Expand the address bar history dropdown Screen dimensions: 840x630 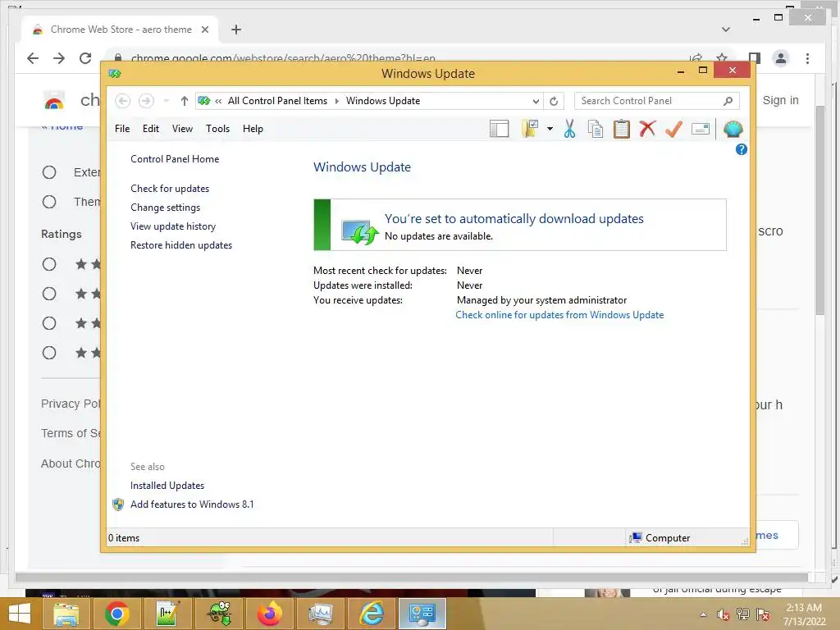[x=535, y=101]
